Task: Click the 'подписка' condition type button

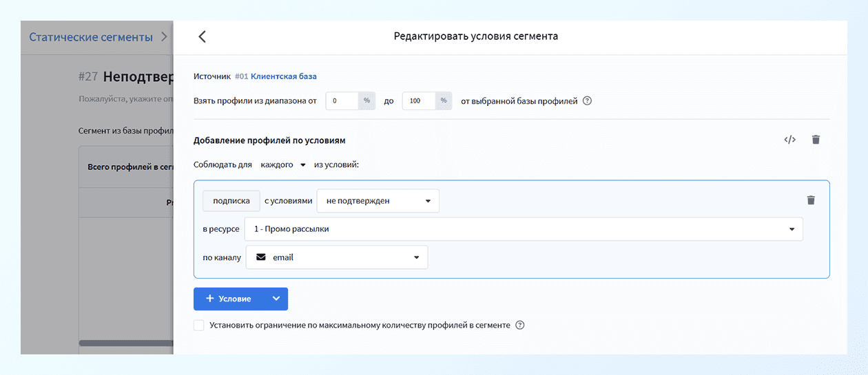Action: pos(231,201)
